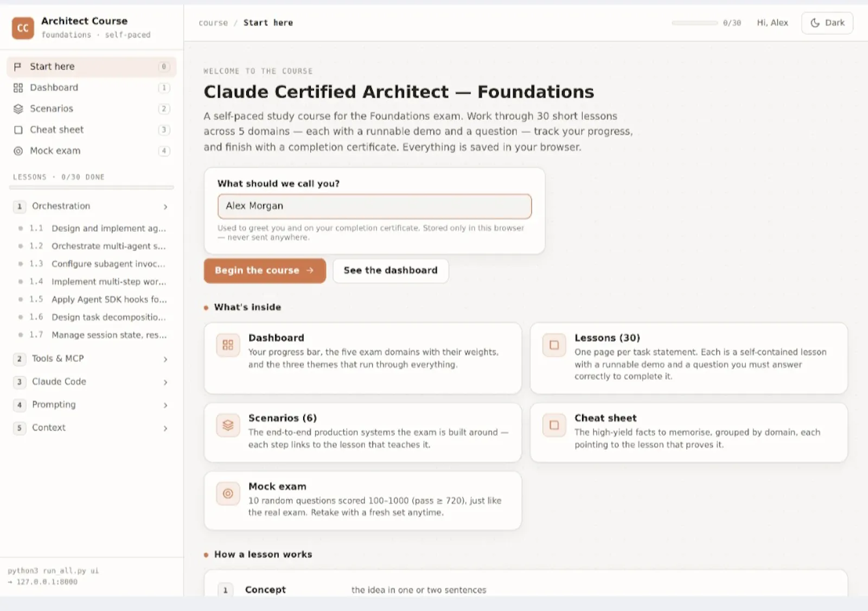
Task: Click the arrow icon in Begin the course
Action: click(310, 270)
